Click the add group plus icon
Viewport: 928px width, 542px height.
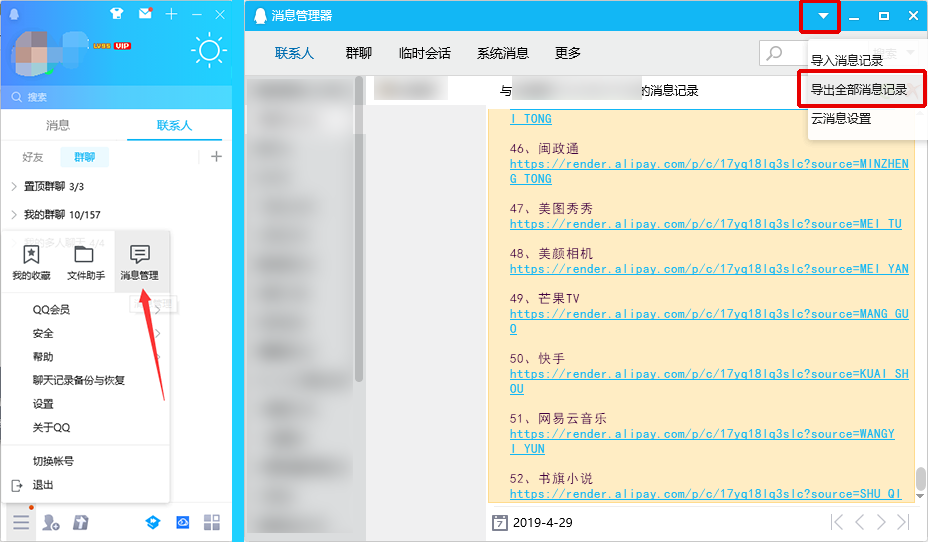click(x=217, y=156)
